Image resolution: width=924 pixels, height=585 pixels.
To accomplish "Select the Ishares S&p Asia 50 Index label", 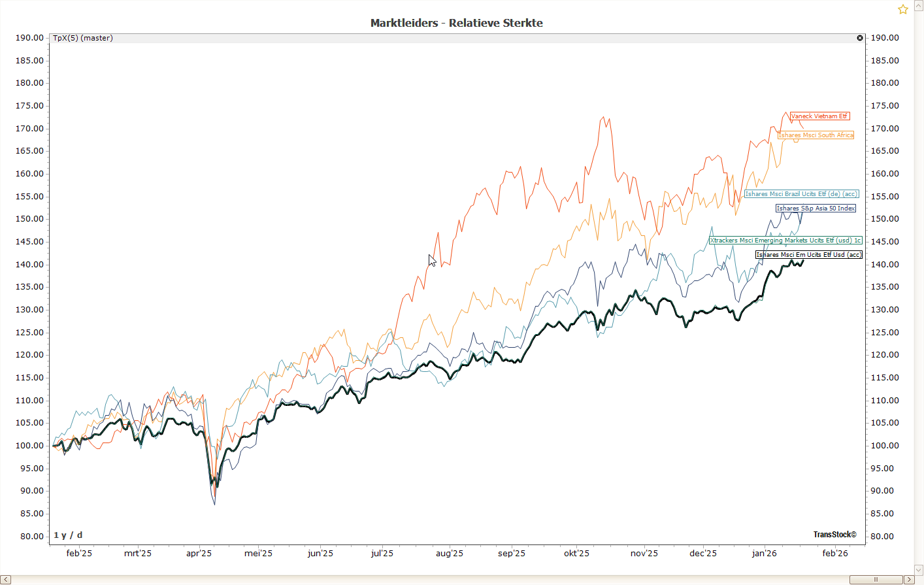I will (x=816, y=208).
